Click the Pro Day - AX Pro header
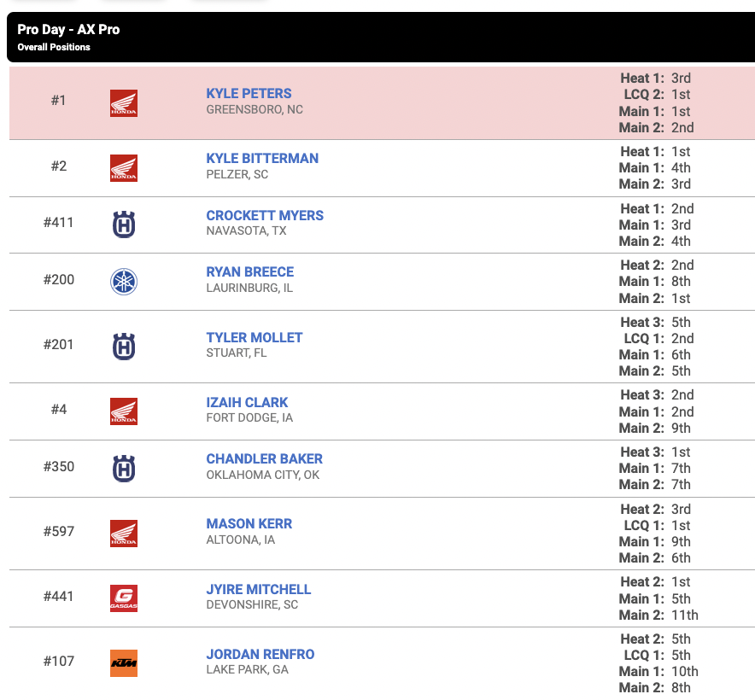The image size is (755, 700). (x=68, y=30)
